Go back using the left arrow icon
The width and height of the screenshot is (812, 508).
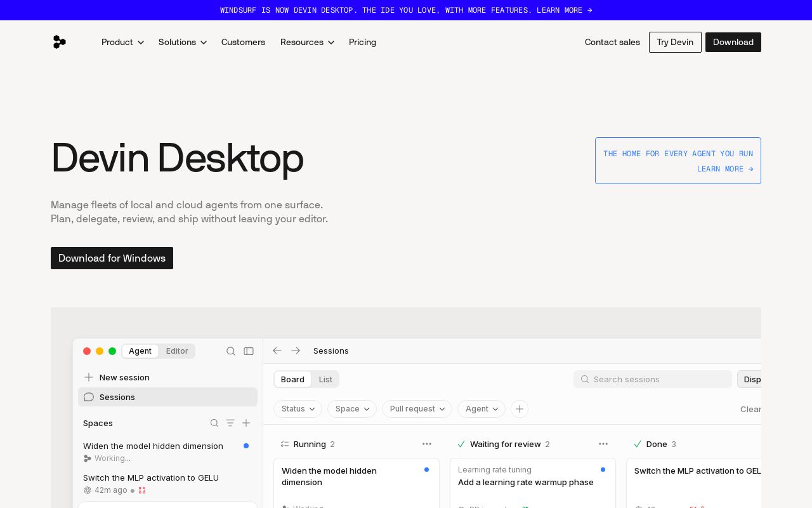click(x=277, y=351)
